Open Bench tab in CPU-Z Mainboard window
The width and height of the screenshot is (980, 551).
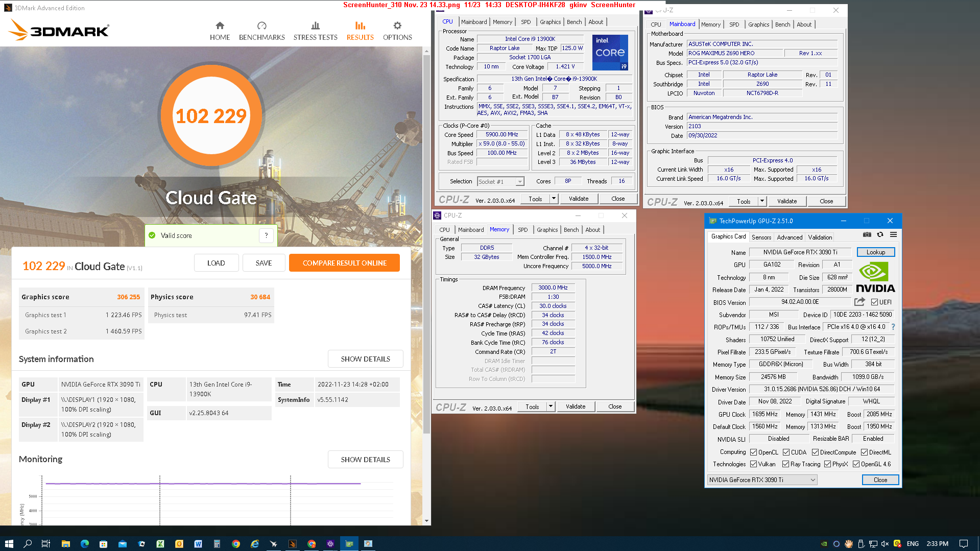point(782,25)
